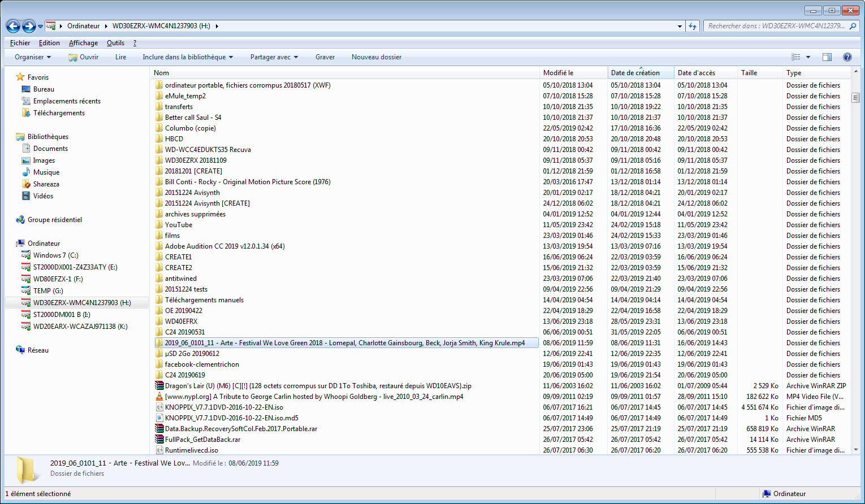Open the Edition menu

[49, 43]
